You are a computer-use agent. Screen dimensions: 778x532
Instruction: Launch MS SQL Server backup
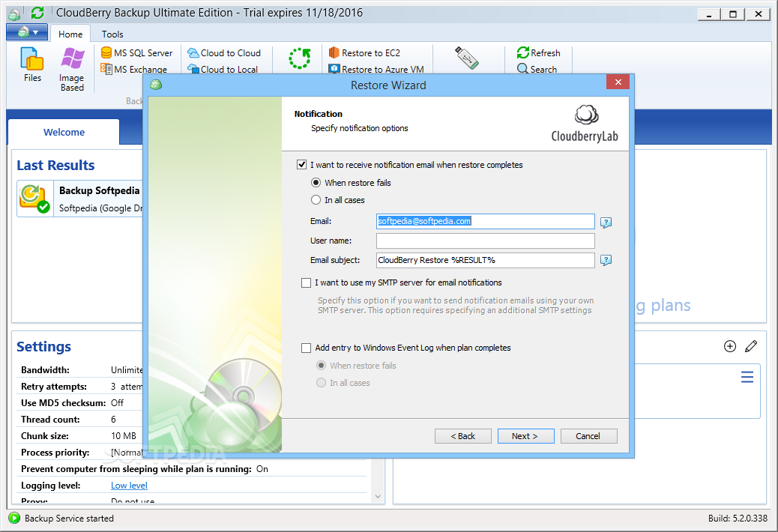137,52
